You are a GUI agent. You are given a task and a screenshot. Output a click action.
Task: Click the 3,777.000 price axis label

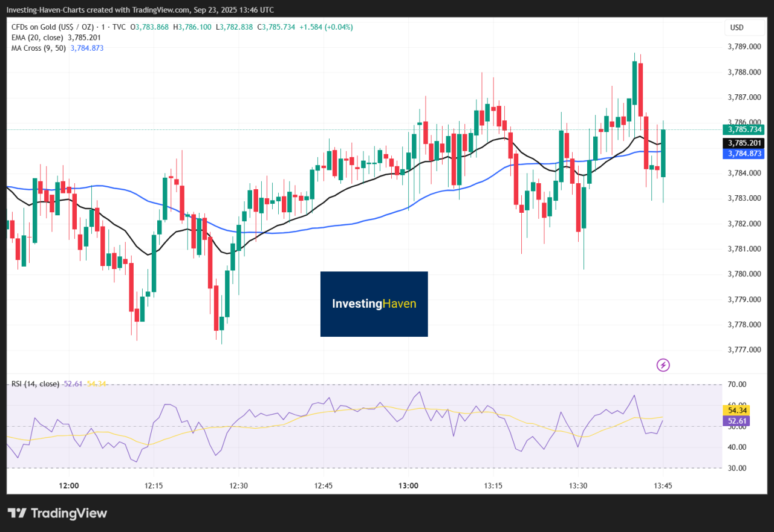coord(745,349)
